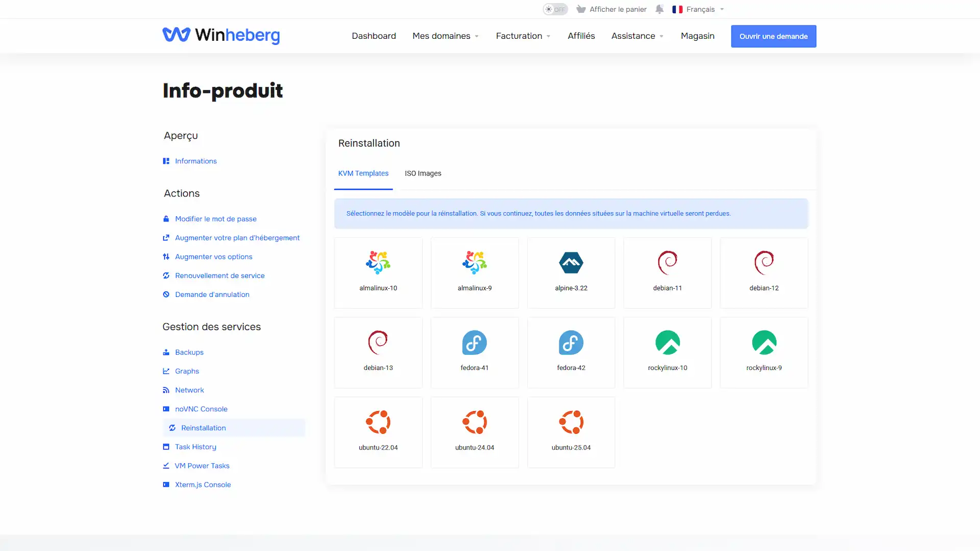This screenshot has height=551, width=980.
Task: Switch to the ISO Images tab
Action: point(423,173)
